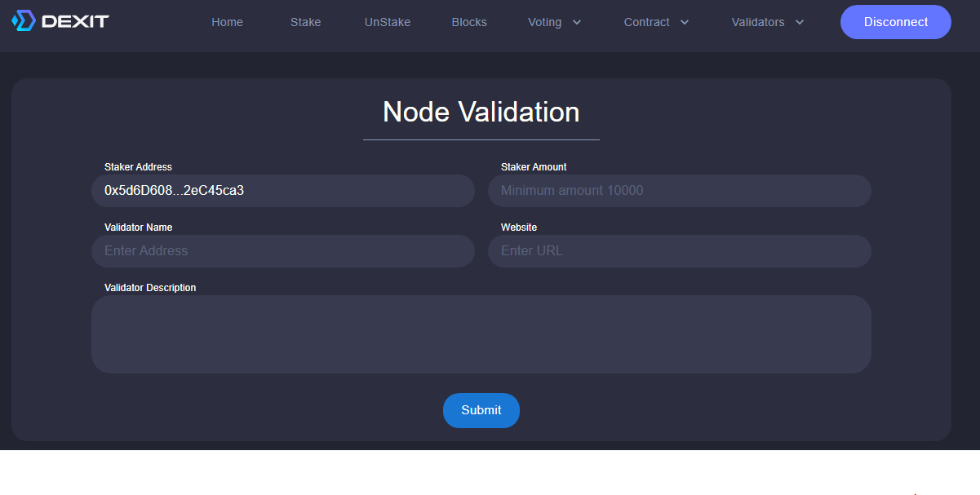Click the DEXIT logo icon
Image resolution: width=980 pixels, height=495 pixels.
click(24, 21)
